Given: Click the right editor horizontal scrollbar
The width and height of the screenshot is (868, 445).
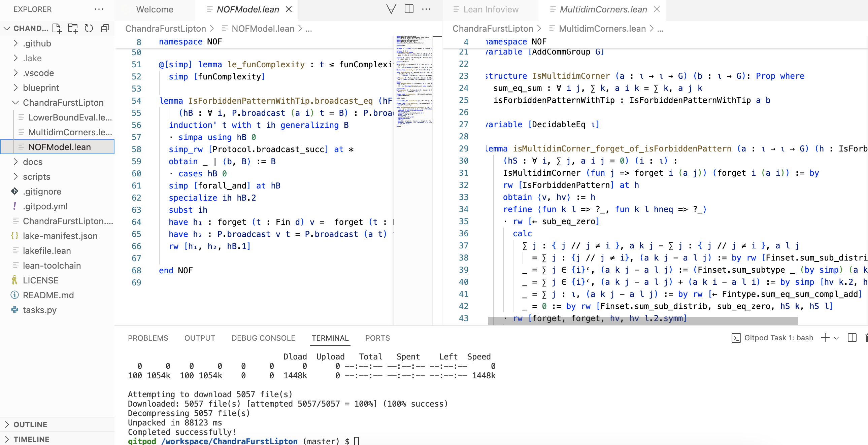Looking at the screenshot, I should [643, 321].
